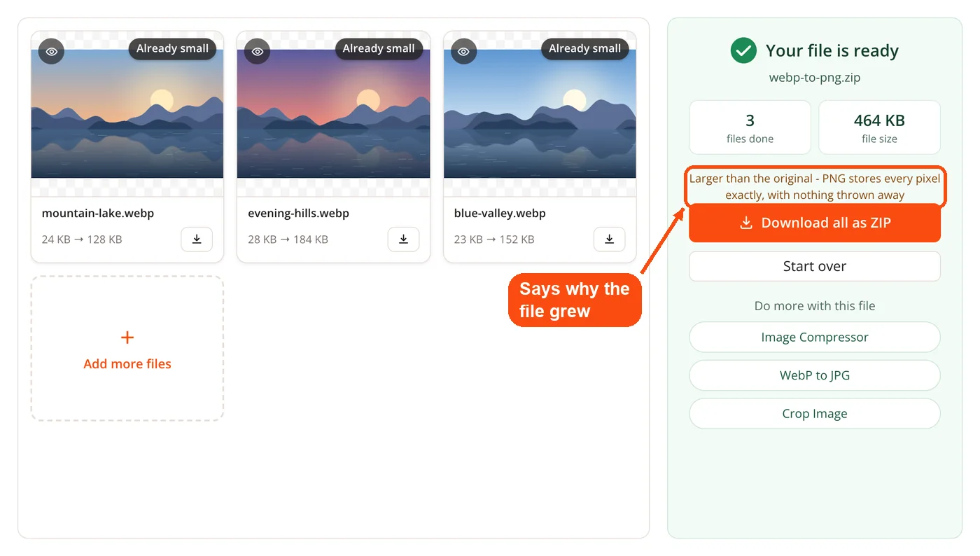Click the evening-hills.webp file name
The width and height of the screenshot is (980, 556).
(x=299, y=213)
